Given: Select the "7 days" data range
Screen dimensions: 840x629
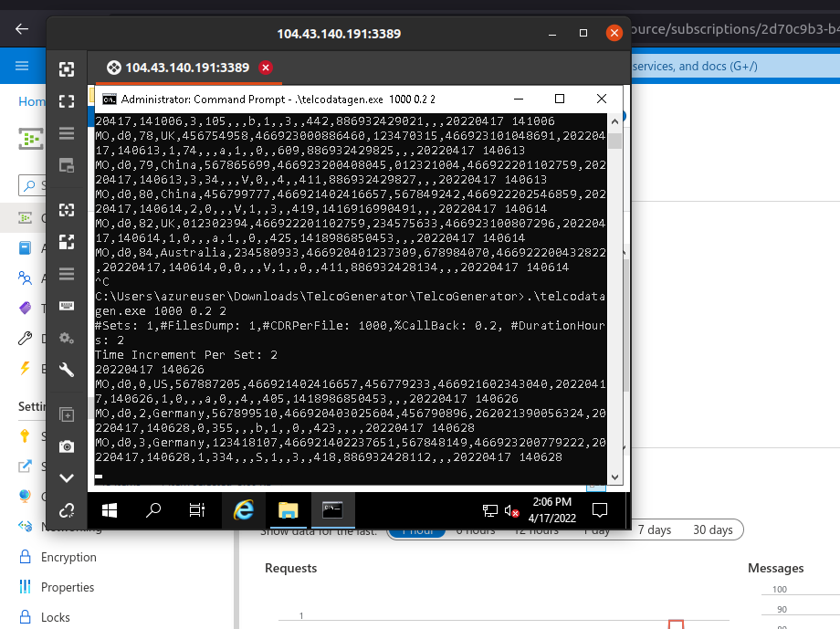Looking at the screenshot, I should tap(655, 529).
